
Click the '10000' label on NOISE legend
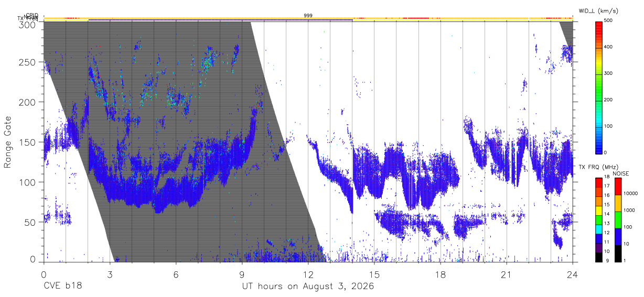(x=630, y=193)
